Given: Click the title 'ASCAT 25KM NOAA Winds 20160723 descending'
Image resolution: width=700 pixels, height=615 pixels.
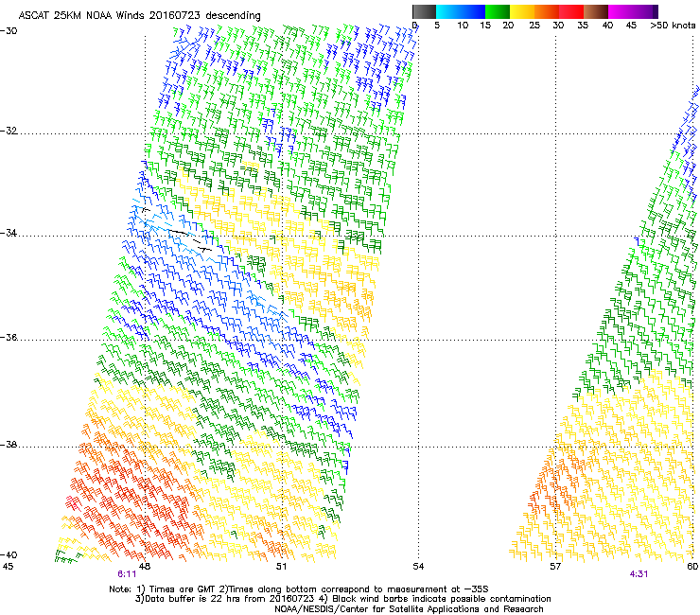Looking at the screenshot, I should (x=139, y=15).
